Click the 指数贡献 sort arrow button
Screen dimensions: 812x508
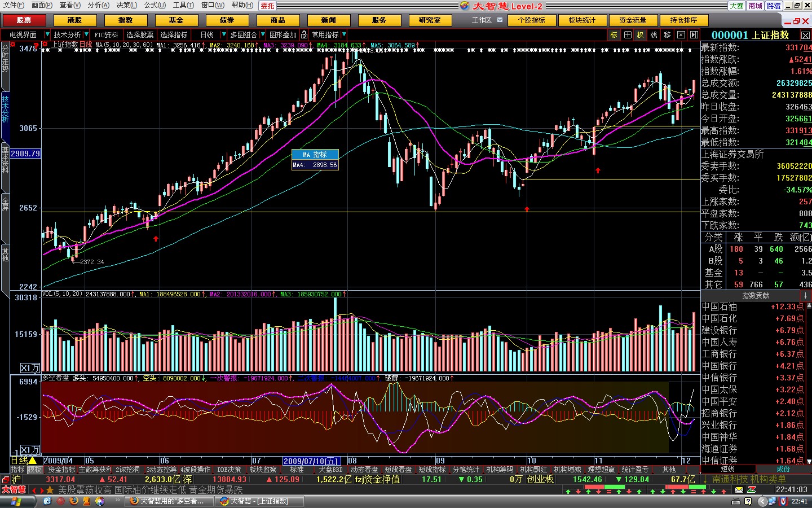click(x=805, y=296)
